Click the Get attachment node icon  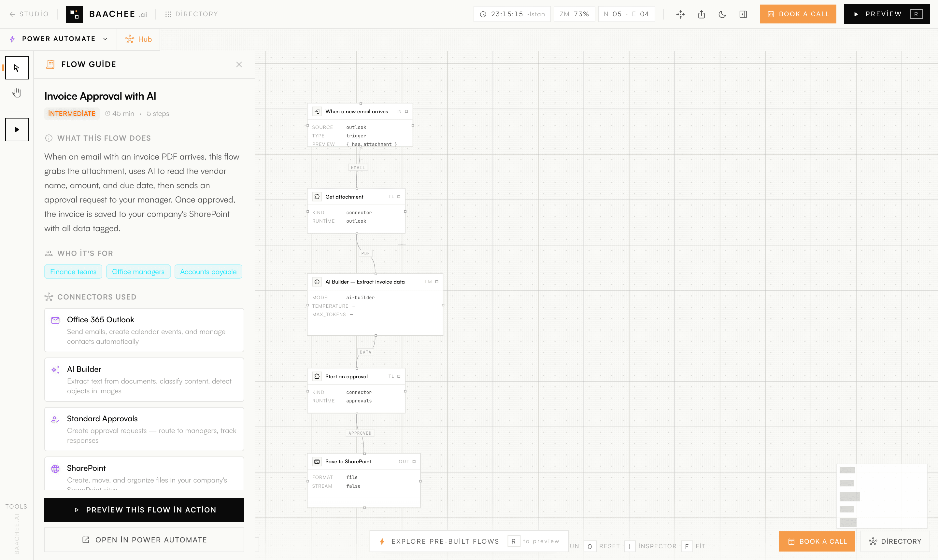[x=317, y=197]
